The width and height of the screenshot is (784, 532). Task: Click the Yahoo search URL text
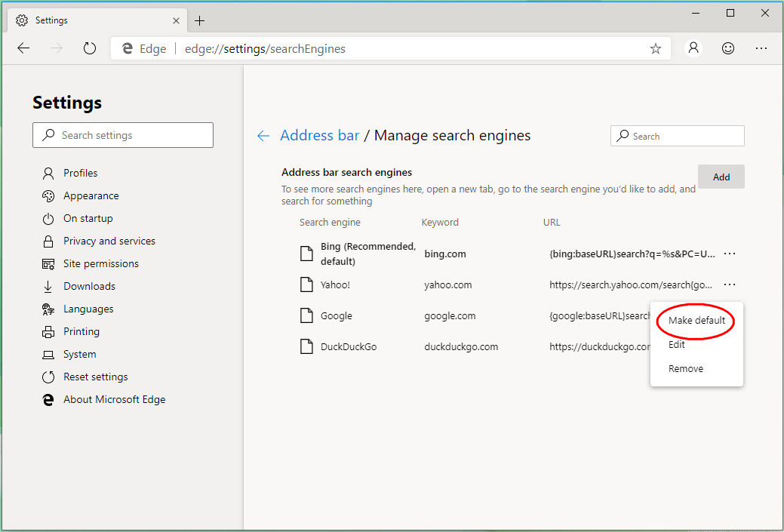click(631, 285)
